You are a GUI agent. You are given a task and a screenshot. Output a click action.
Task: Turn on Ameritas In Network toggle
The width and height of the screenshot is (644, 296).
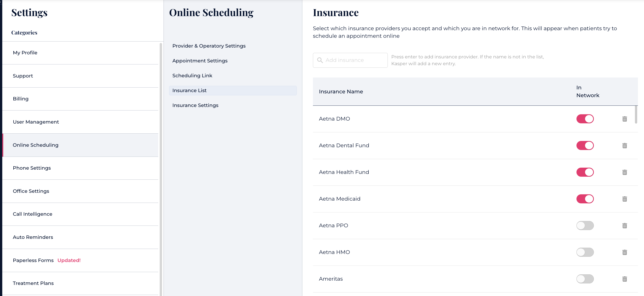(585, 279)
